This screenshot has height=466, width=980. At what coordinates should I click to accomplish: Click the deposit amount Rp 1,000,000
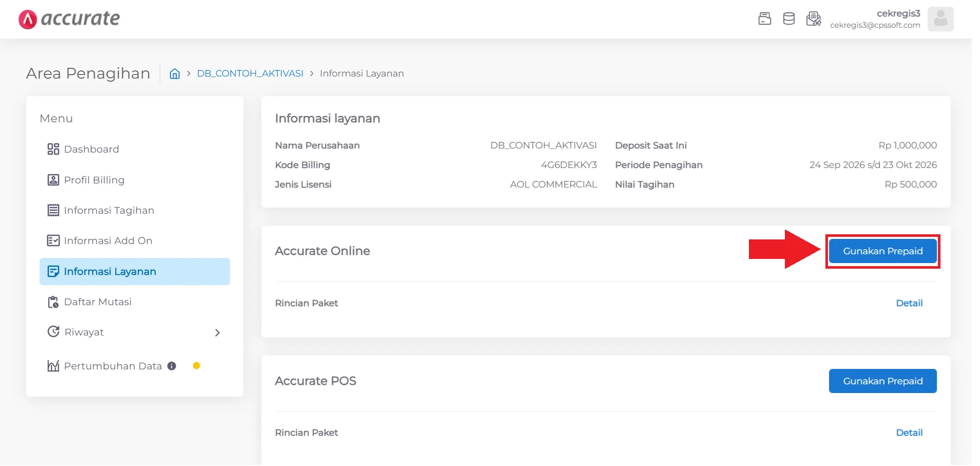(908, 145)
